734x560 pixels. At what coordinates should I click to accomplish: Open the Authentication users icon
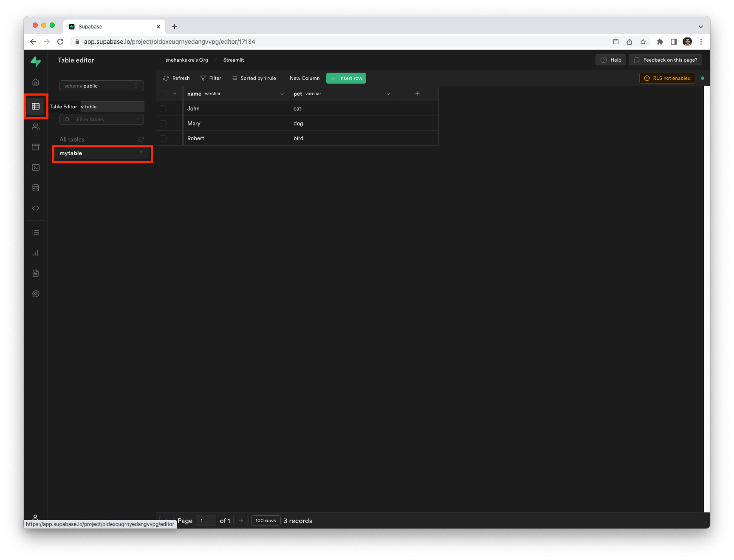click(x=36, y=127)
